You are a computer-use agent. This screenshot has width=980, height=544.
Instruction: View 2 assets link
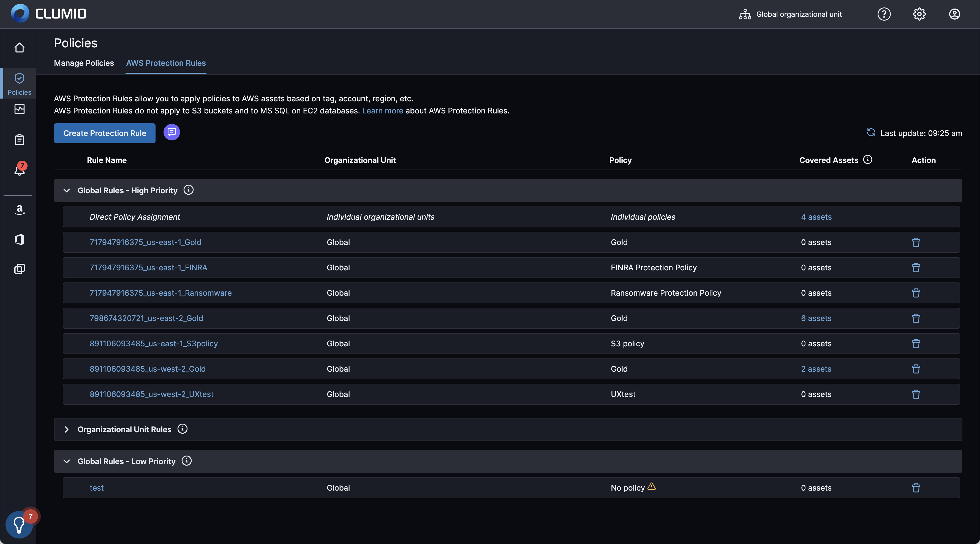(x=816, y=369)
